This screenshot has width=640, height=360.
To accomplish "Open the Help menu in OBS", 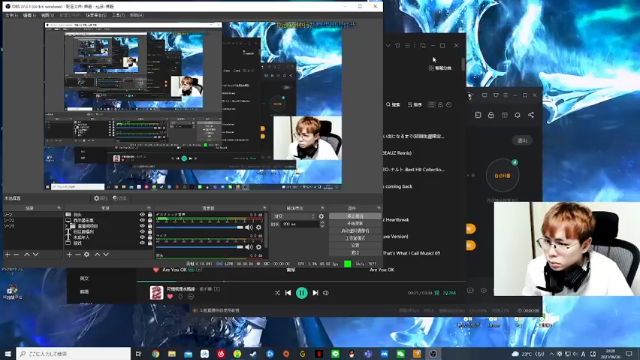I will pyautogui.click(x=136, y=15).
